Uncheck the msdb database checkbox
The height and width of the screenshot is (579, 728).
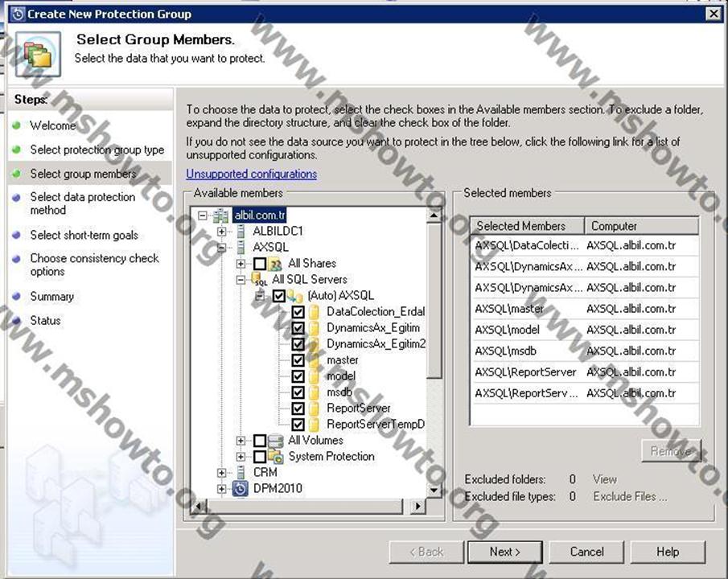pos(298,392)
